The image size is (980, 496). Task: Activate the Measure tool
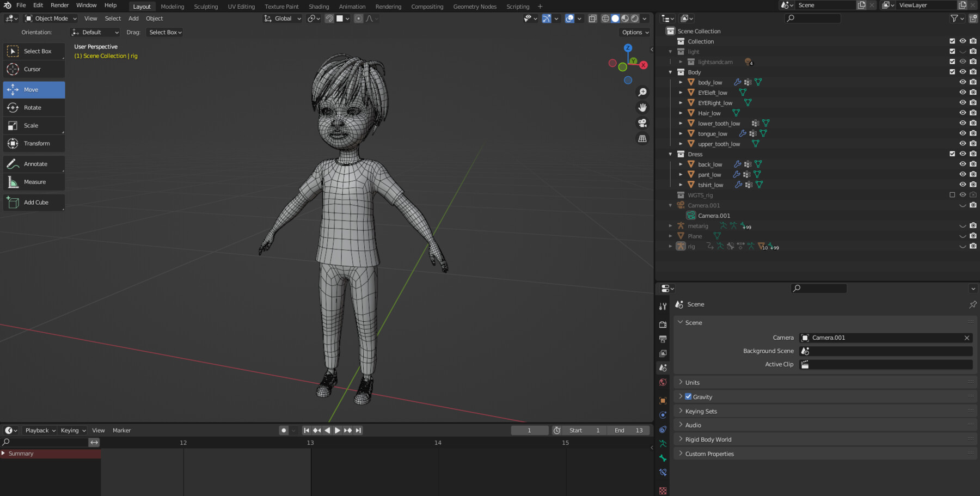tap(34, 181)
